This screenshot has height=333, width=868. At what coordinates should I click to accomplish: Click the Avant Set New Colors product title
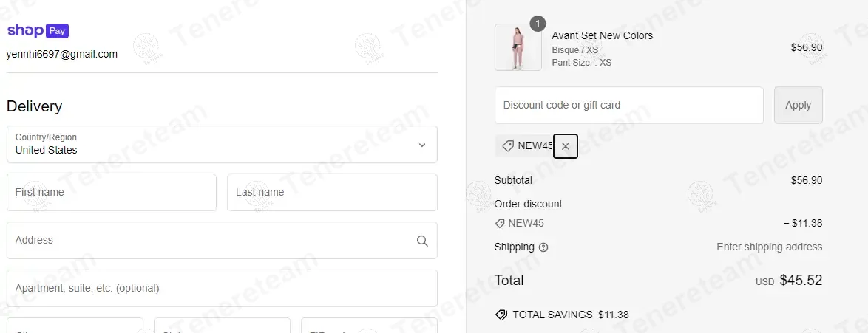click(603, 35)
